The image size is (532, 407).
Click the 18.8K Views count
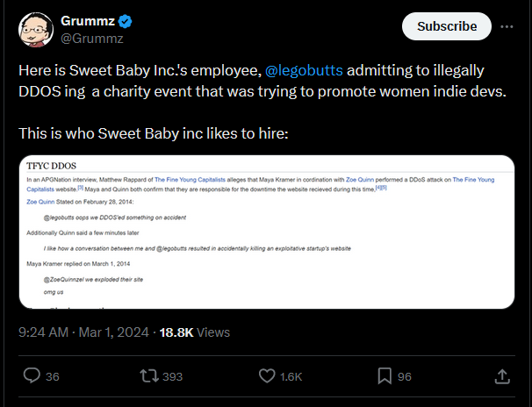pyautogui.click(x=194, y=332)
